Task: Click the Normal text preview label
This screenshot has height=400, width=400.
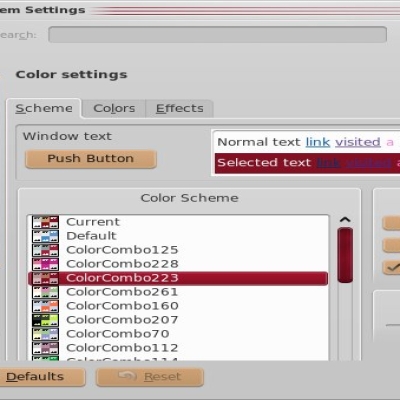Action: 259,142
